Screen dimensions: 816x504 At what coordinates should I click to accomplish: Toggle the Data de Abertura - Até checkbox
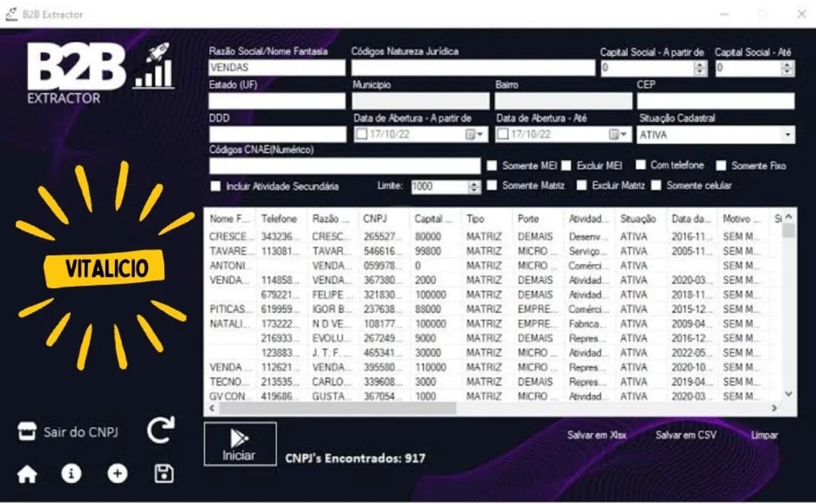click(503, 134)
